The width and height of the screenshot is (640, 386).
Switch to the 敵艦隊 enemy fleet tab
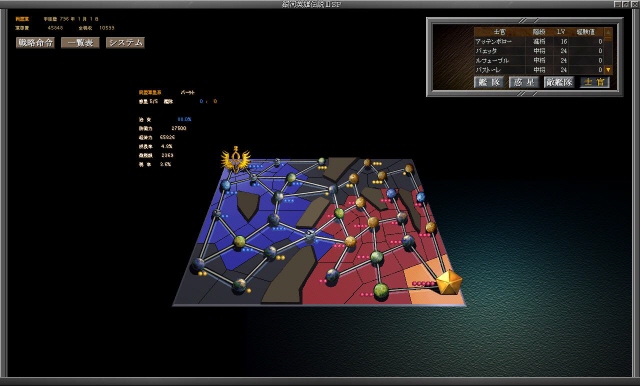(x=559, y=82)
